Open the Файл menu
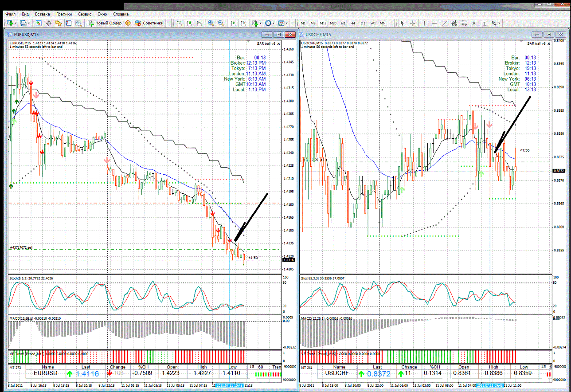This screenshot has width=571, height=392. pos(11,14)
